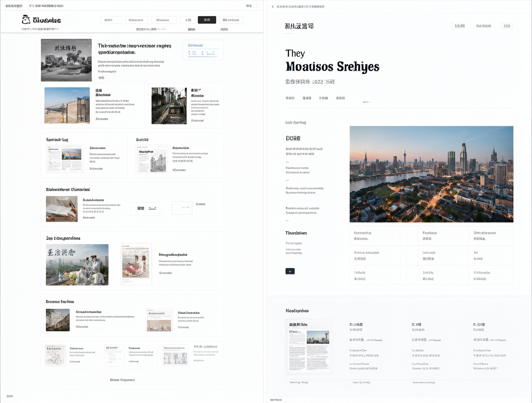The height and width of the screenshot is (403, 532).
Task: Open the open-book photo thumbnail
Action: [x=62, y=209]
